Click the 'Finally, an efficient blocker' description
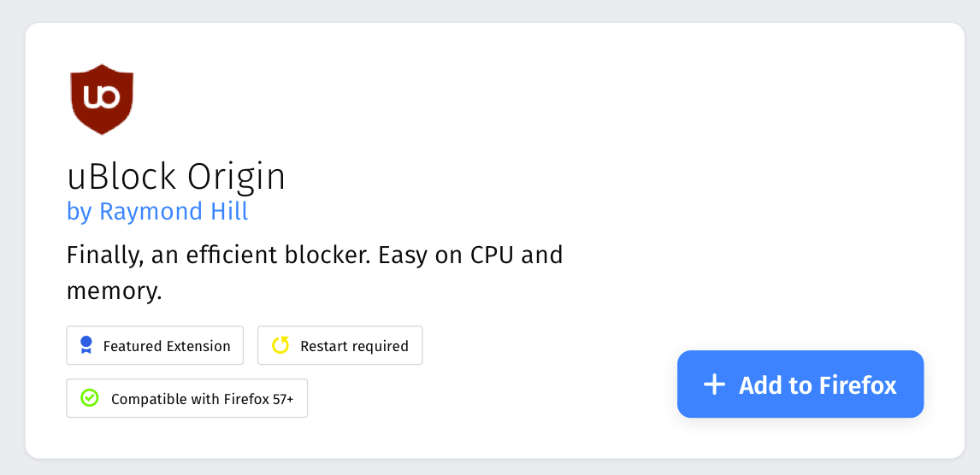The width and height of the screenshot is (980, 475). tap(315, 273)
